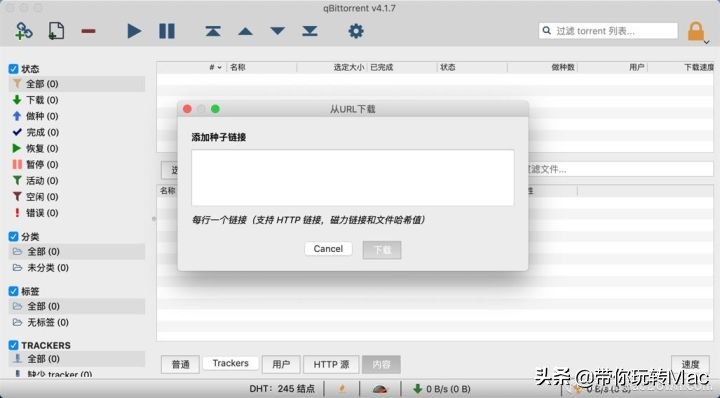This screenshot has height=398, width=720.
Task: Click the panel splitter handle dot
Action: pyautogui.click(x=154, y=219)
